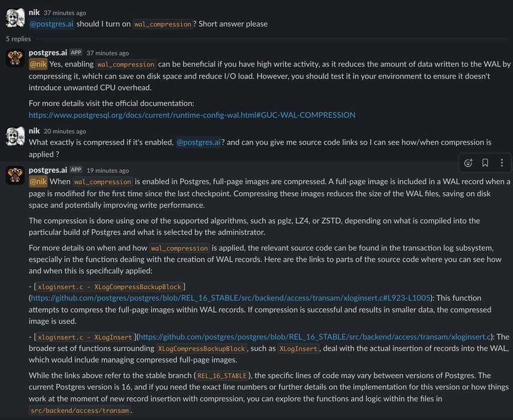The width and height of the screenshot is (513, 420).
Task: Click the @nik mention in the first reply
Action: [38, 64]
